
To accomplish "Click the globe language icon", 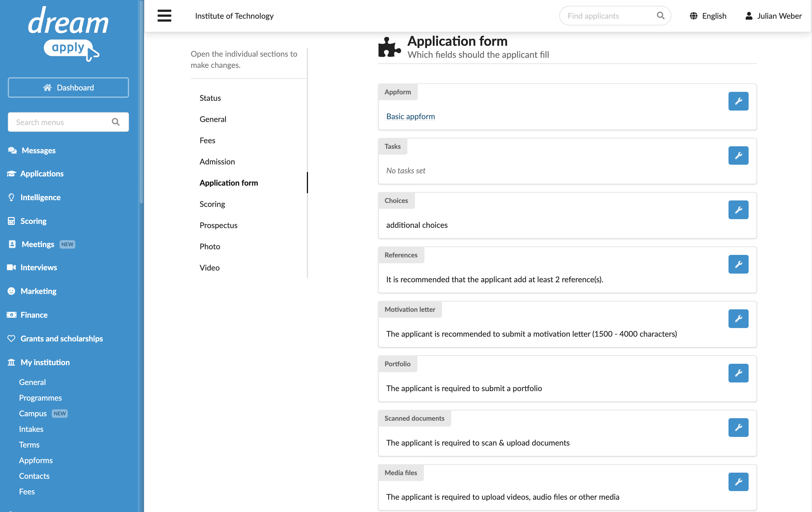I will (x=693, y=16).
